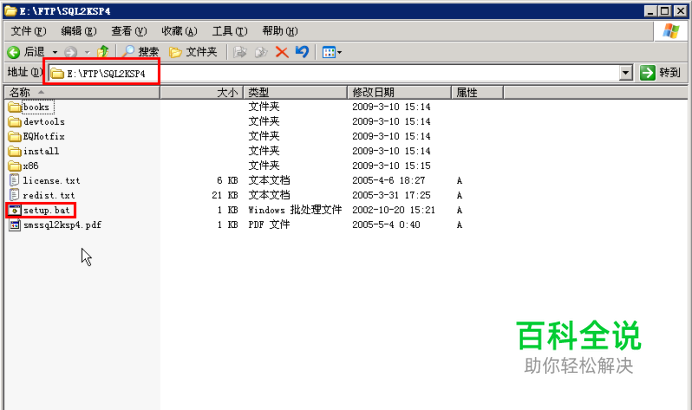Open the Views dropdown icon

pos(332,53)
